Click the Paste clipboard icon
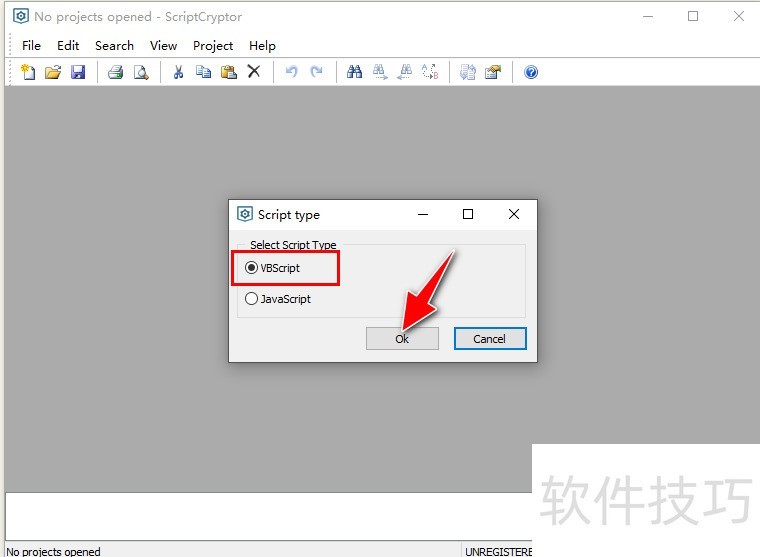Viewport: 760px width, 557px height. tap(228, 72)
